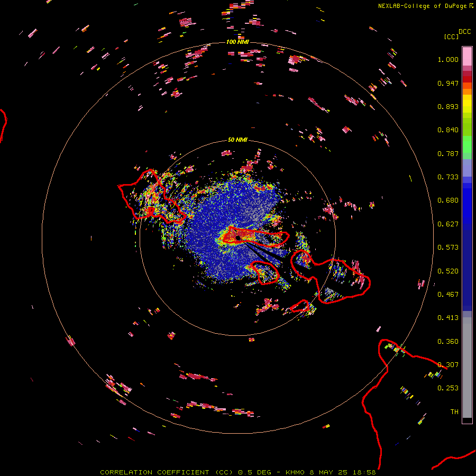Screen dimensions: 476x476
Task: Select the 0.627 scale value
Action: click(448, 224)
